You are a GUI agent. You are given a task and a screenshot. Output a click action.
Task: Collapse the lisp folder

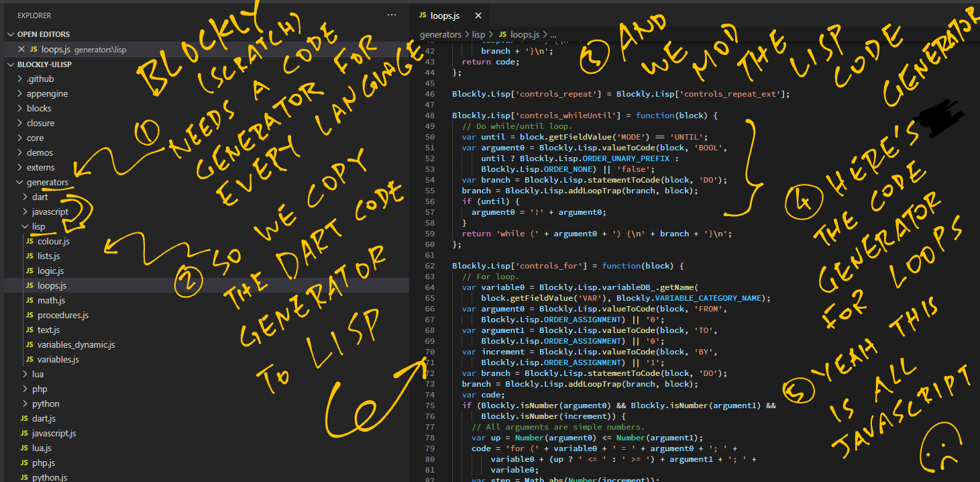(38, 226)
